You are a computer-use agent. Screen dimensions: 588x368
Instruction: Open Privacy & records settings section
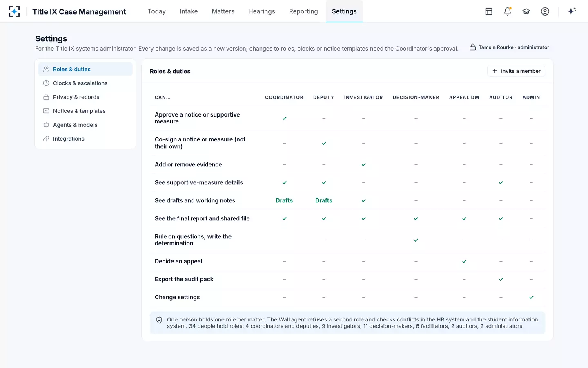click(85, 97)
